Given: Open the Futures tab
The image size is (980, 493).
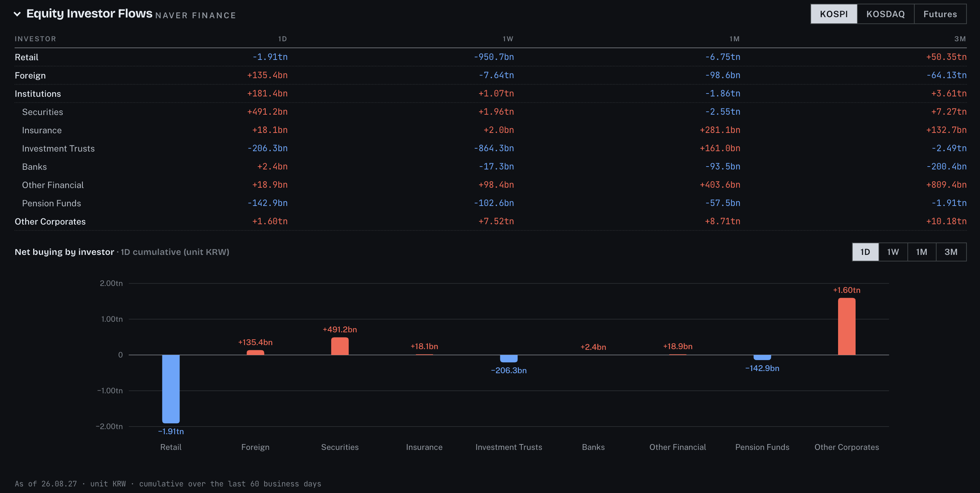Looking at the screenshot, I should 940,14.
